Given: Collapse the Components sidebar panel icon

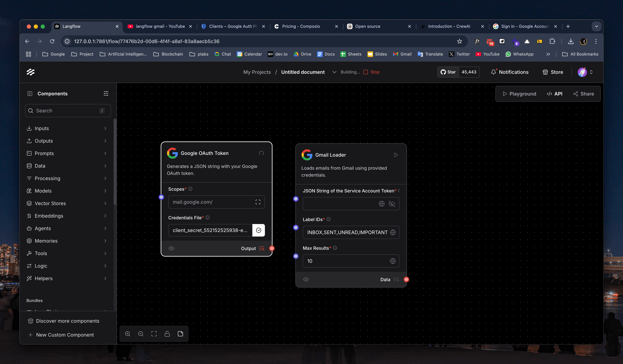Looking at the screenshot, I should (x=30, y=94).
